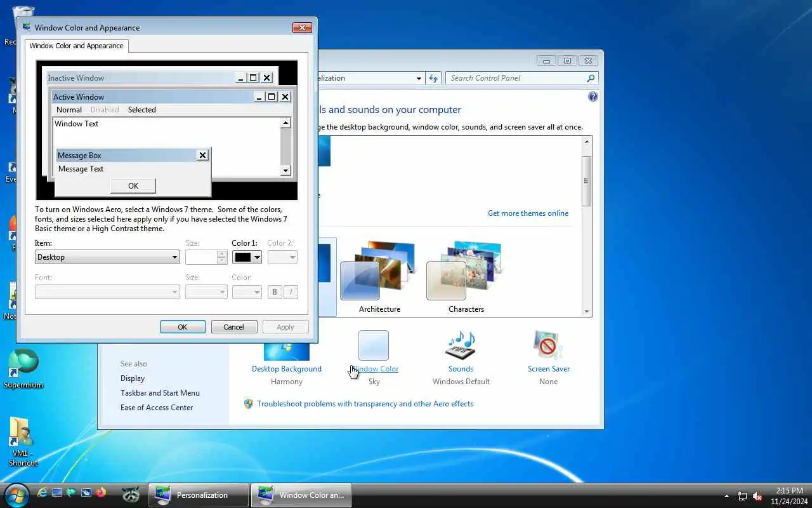Click Message Text in the preview
The width and height of the screenshot is (812, 508).
point(81,169)
